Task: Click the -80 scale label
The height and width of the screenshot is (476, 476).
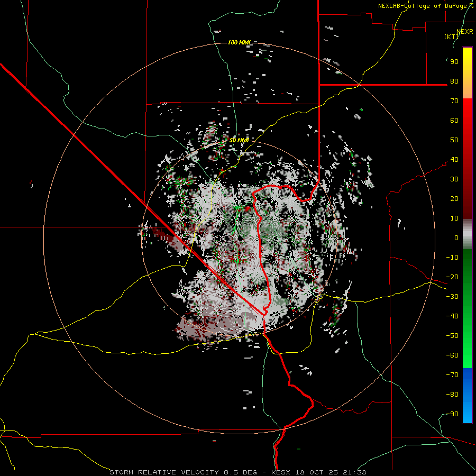Action: tap(452, 395)
